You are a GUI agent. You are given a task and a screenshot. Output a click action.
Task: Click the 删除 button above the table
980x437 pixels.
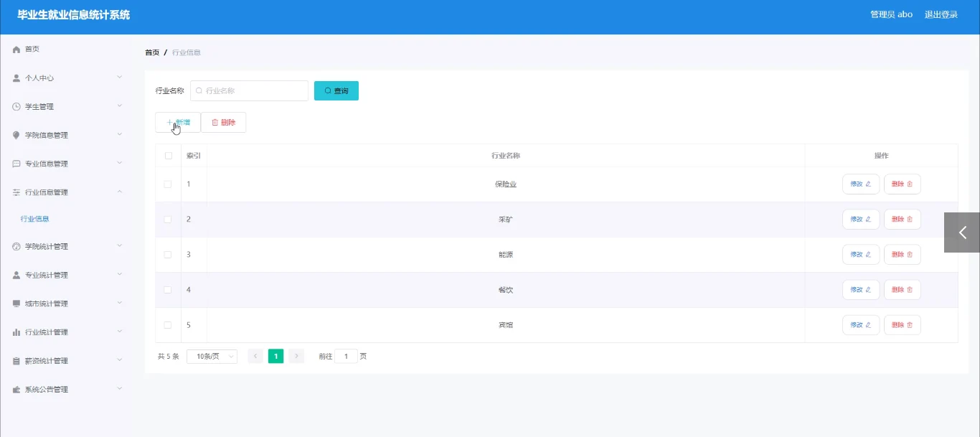click(223, 123)
